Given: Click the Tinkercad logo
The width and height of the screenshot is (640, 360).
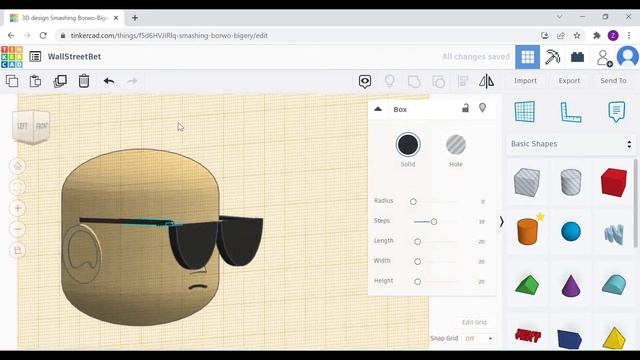Looking at the screenshot, I should click(x=12, y=57).
